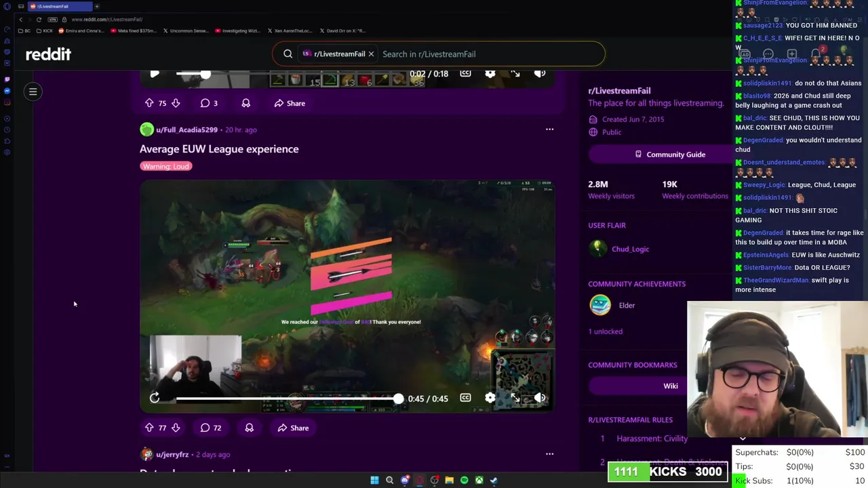Viewport: 868px width, 488px height.
Task: Open Uncommon Sense bookmark
Action: pos(186,30)
